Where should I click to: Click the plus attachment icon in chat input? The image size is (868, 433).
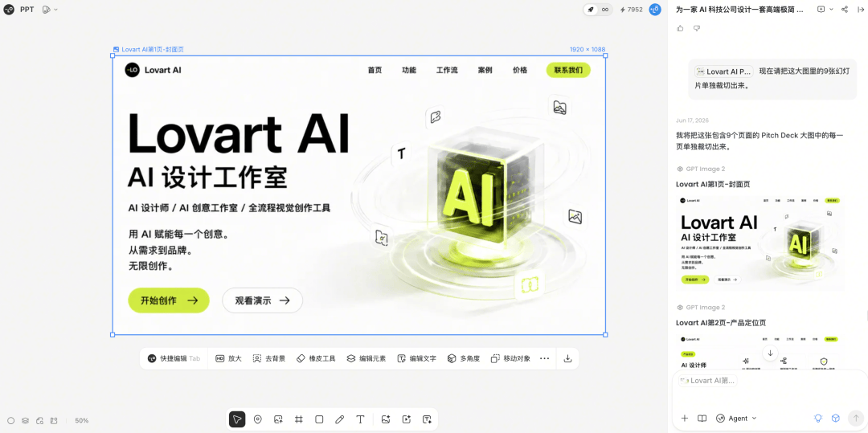coord(685,418)
